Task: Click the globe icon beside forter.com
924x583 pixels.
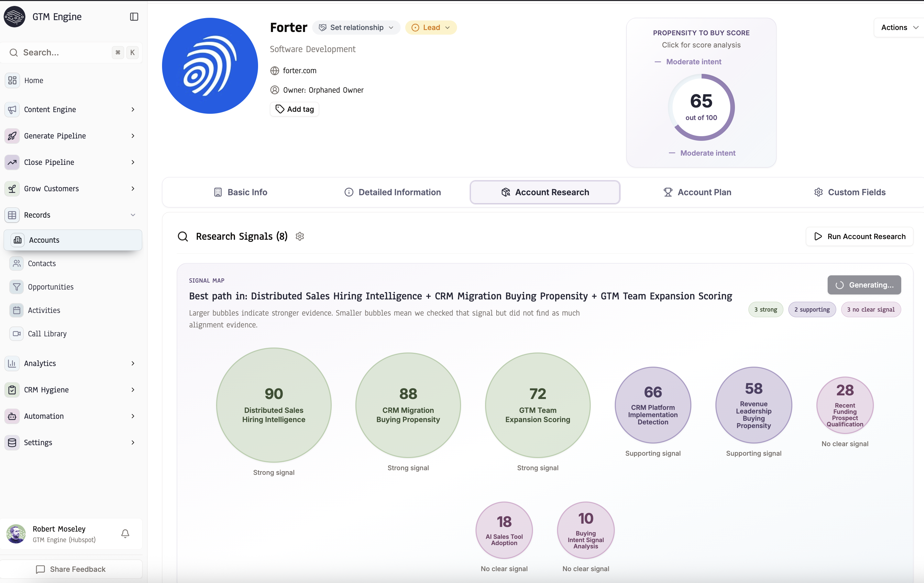Action: (x=274, y=71)
